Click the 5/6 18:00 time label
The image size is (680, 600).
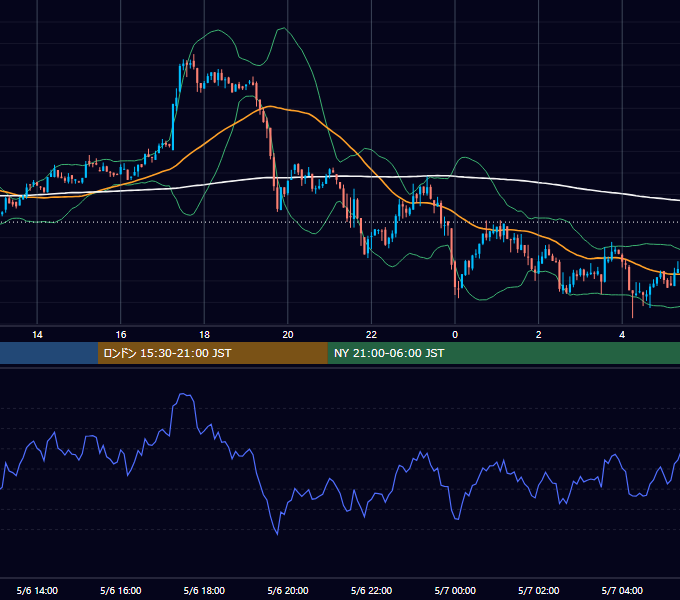[204, 590]
